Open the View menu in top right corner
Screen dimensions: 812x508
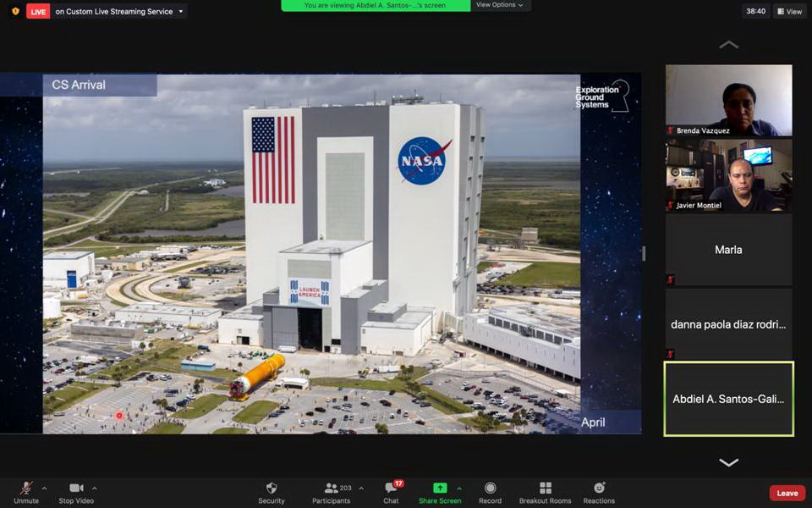click(x=790, y=11)
